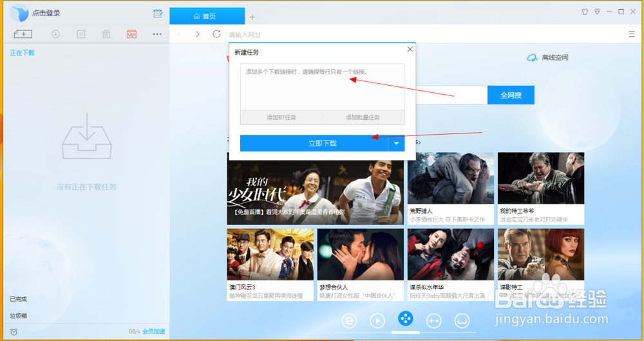The height and width of the screenshot is (341, 644).
Task: Open the skin shirt icon
Action: (585, 12)
